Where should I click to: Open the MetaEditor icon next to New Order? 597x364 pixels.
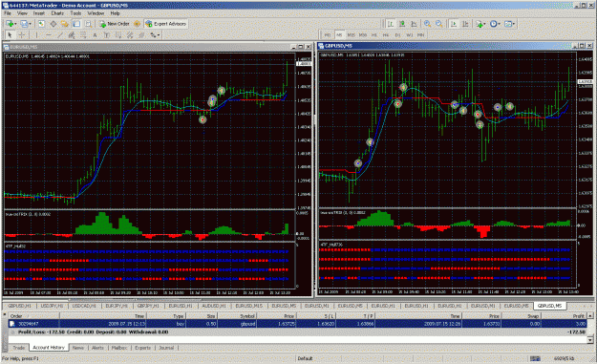[x=137, y=24]
